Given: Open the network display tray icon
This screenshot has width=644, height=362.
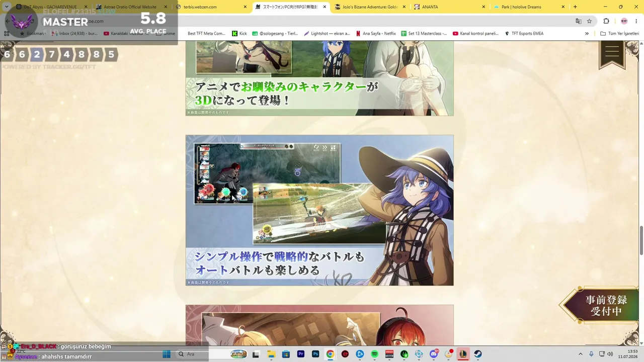Looking at the screenshot, I should [602, 354].
